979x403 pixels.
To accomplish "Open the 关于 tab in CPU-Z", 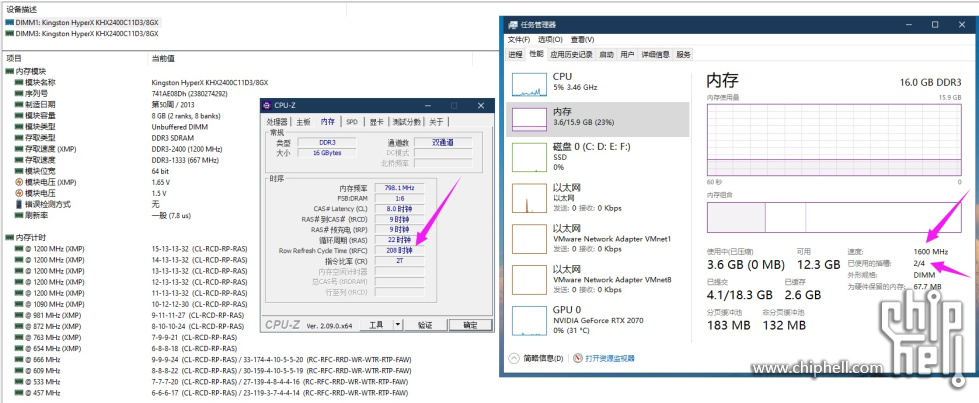I will pos(436,122).
